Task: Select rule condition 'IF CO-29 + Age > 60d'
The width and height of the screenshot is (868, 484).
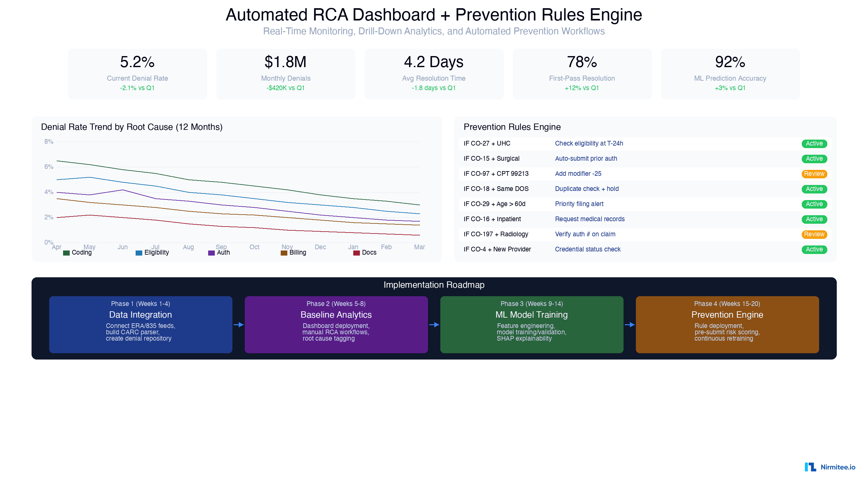Action: click(495, 204)
